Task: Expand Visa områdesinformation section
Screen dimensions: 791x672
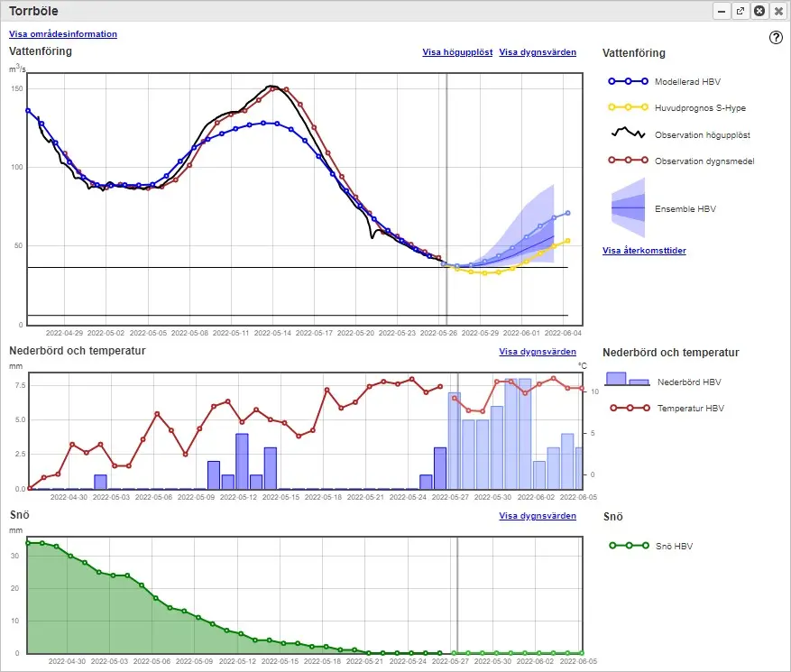Action: point(63,34)
